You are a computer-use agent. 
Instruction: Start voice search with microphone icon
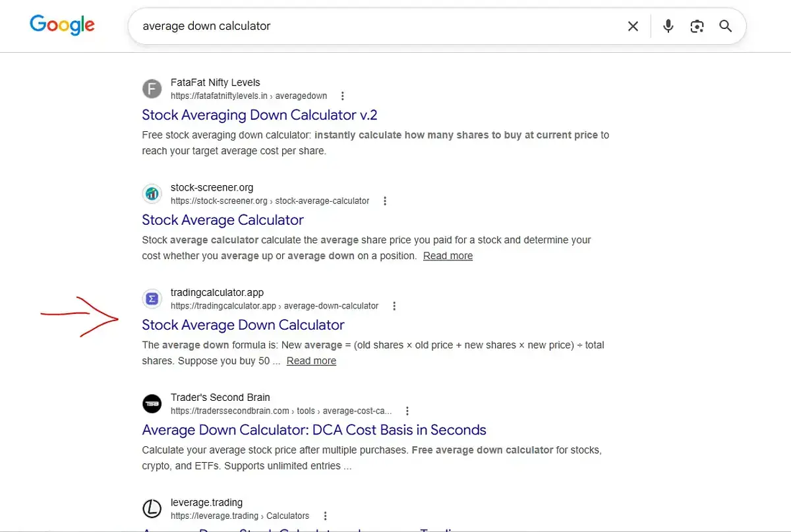click(x=668, y=26)
